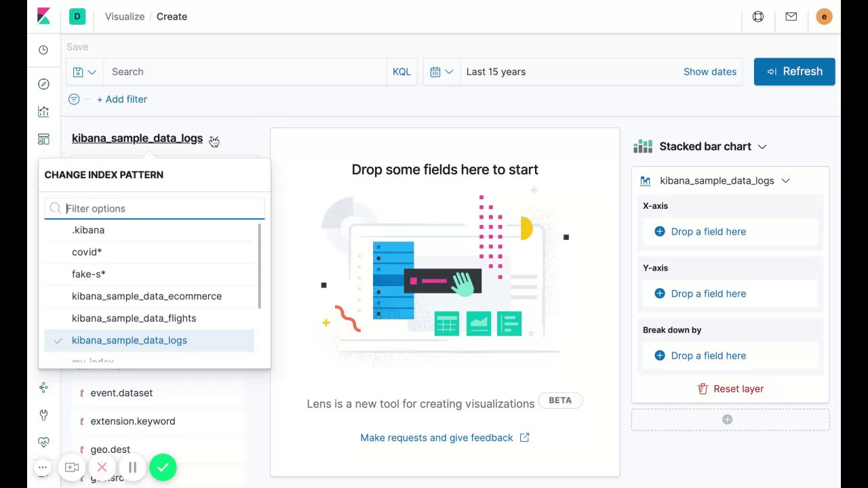Click Add filter

122,99
